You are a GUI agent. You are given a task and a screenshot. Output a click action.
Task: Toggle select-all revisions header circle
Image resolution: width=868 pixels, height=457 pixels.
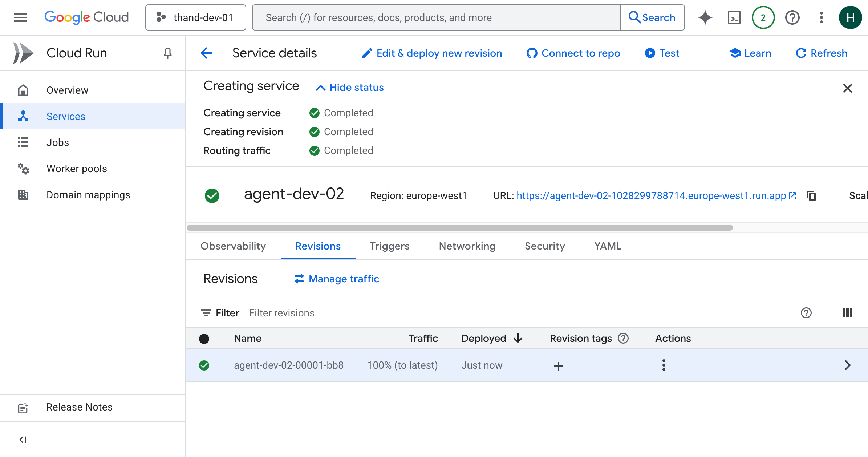click(204, 339)
